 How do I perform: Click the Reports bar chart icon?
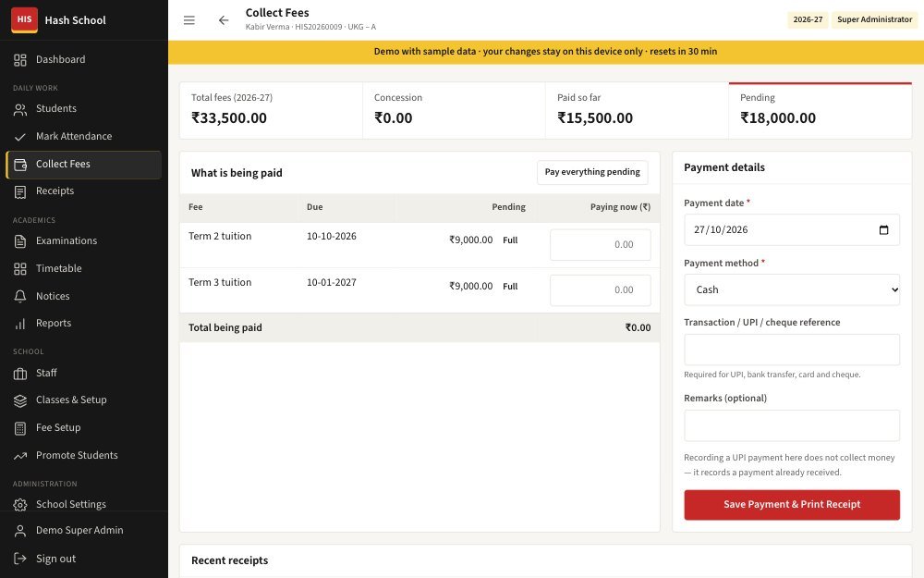(x=20, y=324)
